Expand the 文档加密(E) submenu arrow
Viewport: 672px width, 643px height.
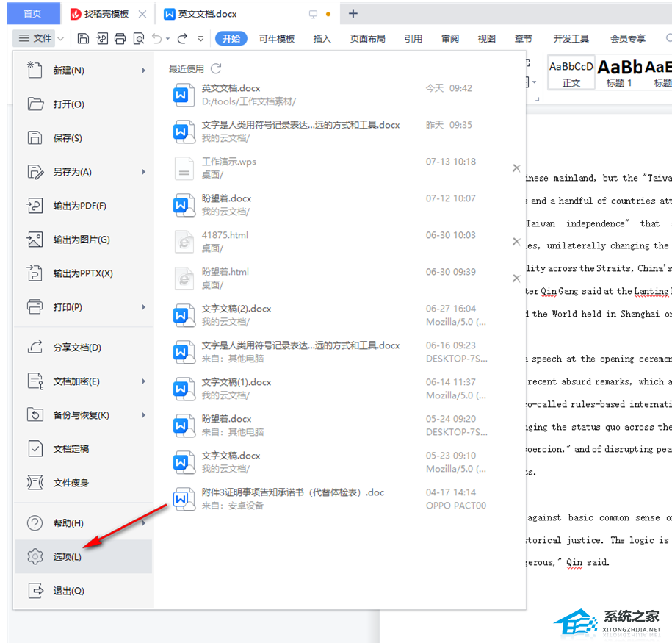point(144,381)
